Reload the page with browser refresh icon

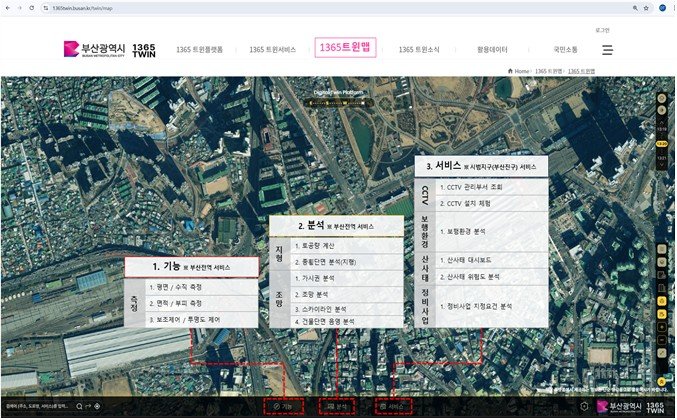[x=31, y=7]
